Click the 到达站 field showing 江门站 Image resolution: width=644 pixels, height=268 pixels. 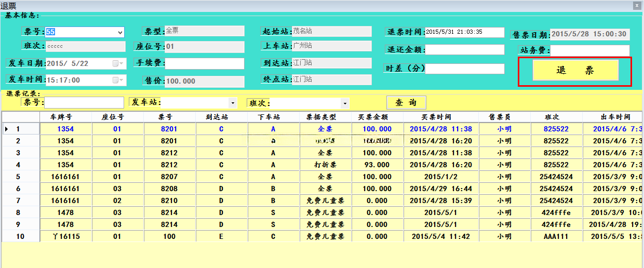(332, 63)
